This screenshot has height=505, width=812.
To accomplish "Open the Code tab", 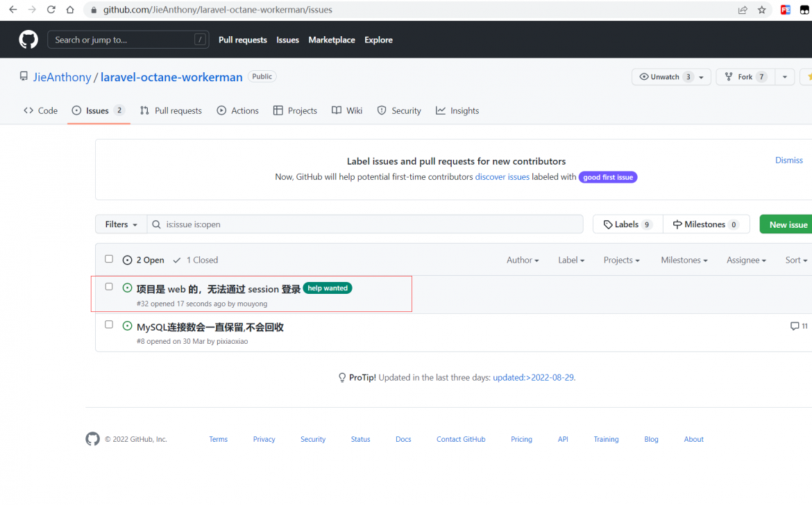I will [x=40, y=110].
